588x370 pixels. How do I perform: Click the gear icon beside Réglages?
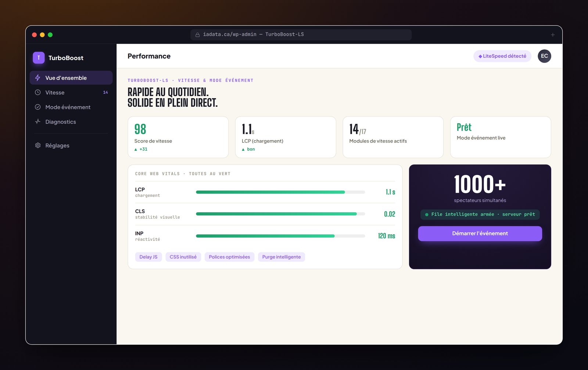click(37, 145)
